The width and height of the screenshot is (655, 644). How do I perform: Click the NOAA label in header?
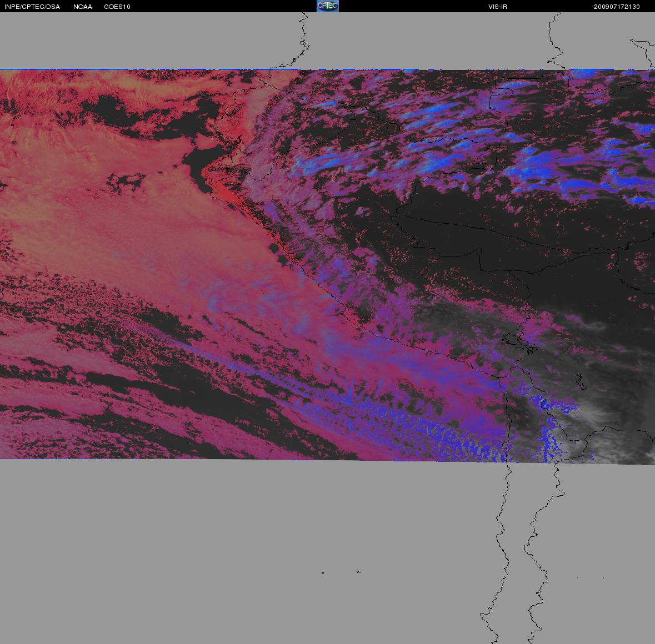pyautogui.click(x=83, y=7)
